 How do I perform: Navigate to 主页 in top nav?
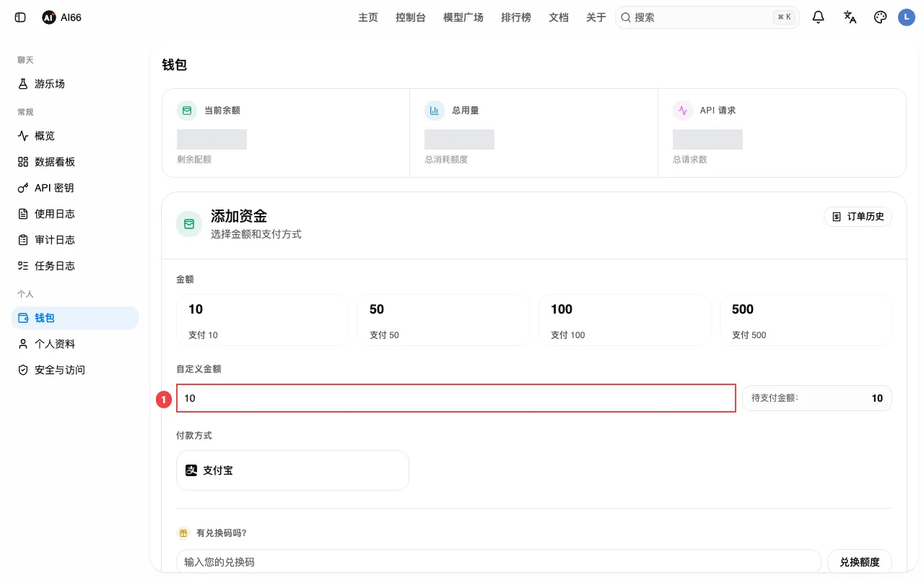tap(368, 17)
